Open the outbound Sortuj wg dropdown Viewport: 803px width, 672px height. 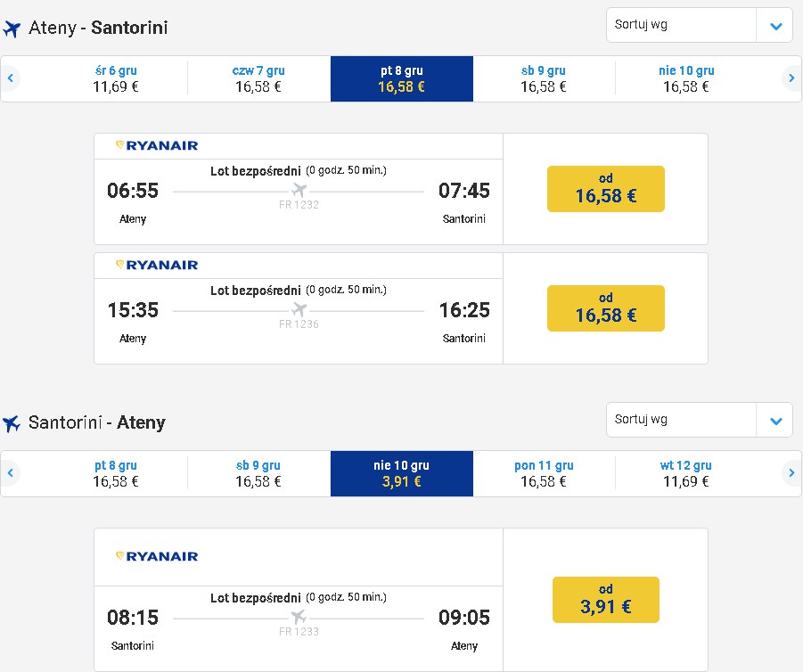click(x=699, y=25)
